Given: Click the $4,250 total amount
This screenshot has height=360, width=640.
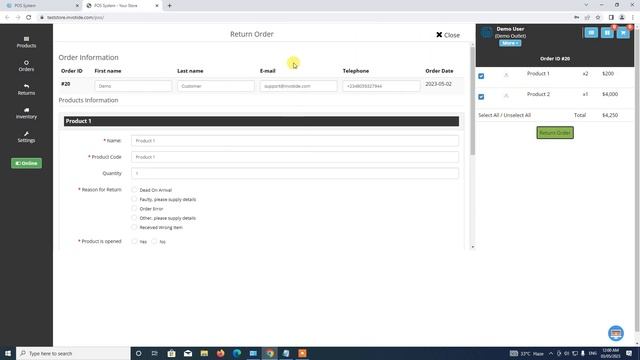Looking at the screenshot, I should click(x=610, y=115).
